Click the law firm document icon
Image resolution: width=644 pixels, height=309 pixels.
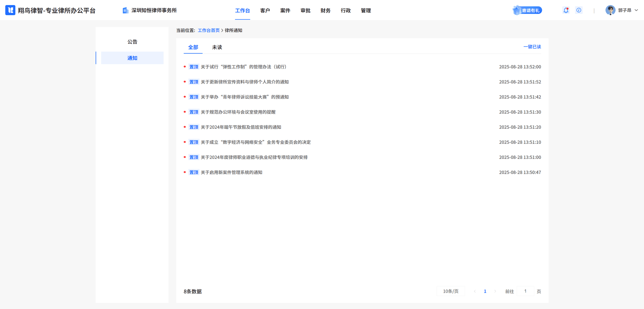pyautogui.click(x=125, y=10)
